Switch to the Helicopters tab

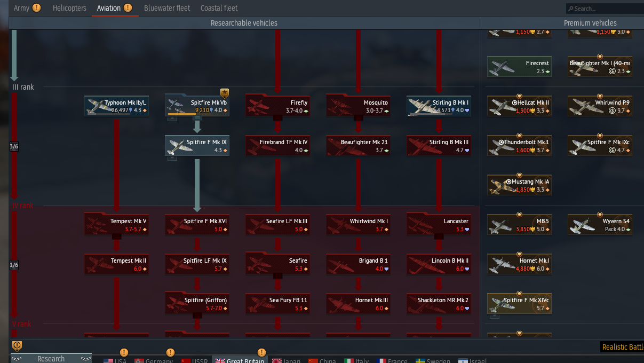point(69,8)
